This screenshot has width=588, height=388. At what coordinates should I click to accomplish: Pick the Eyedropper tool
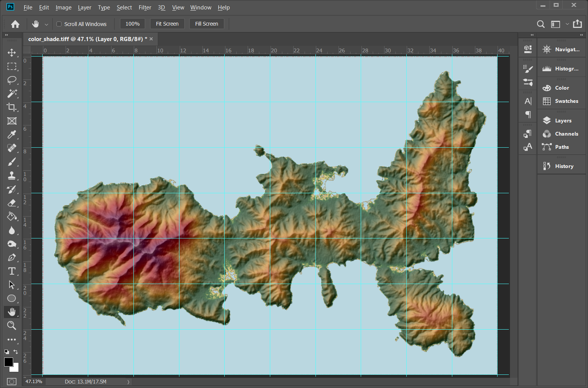[x=12, y=134]
